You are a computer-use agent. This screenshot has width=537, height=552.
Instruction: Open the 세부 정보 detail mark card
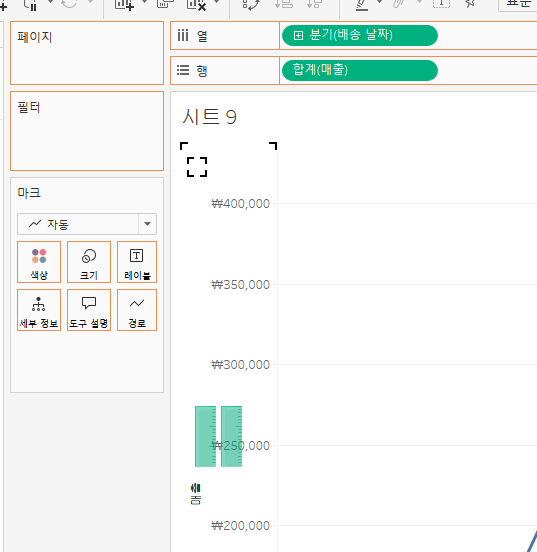[x=39, y=310]
